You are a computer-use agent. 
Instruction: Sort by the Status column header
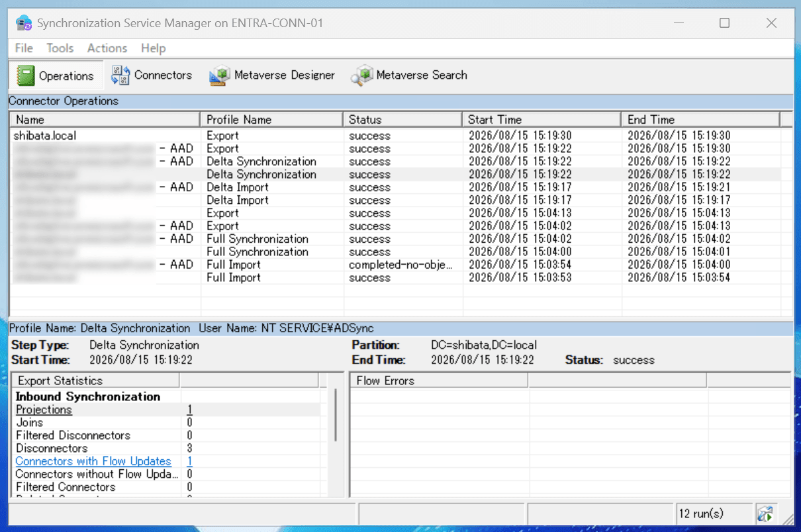pyautogui.click(x=402, y=119)
